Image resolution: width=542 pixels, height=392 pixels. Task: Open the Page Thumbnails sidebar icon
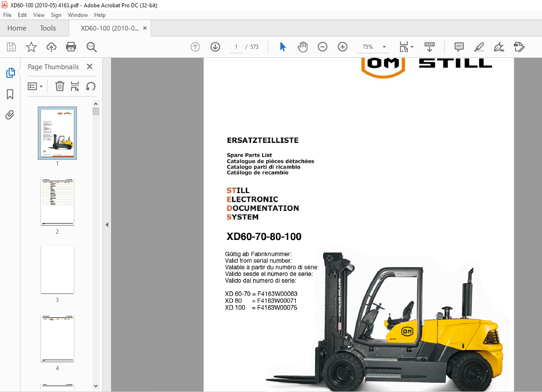pyautogui.click(x=10, y=73)
